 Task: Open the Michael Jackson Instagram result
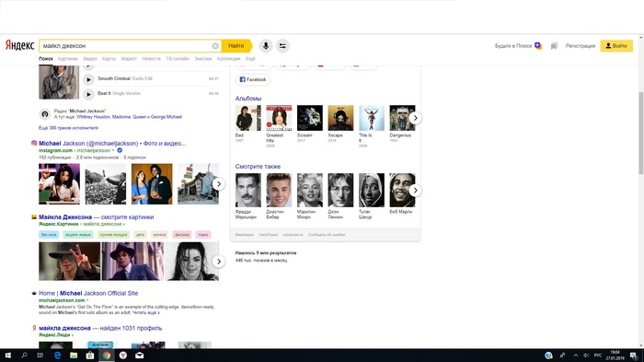112,143
